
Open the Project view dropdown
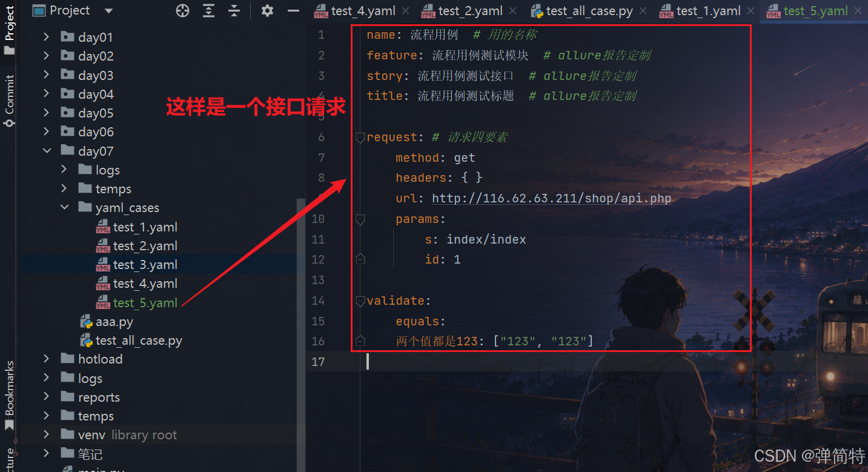point(108,11)
